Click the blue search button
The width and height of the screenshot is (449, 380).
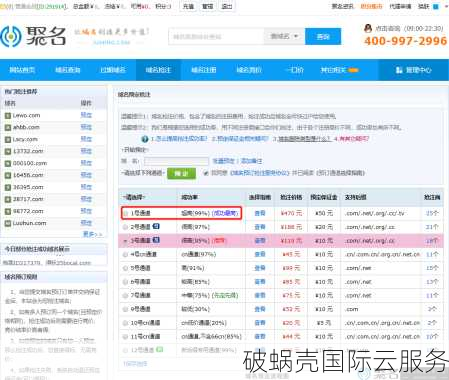(323, 36)
